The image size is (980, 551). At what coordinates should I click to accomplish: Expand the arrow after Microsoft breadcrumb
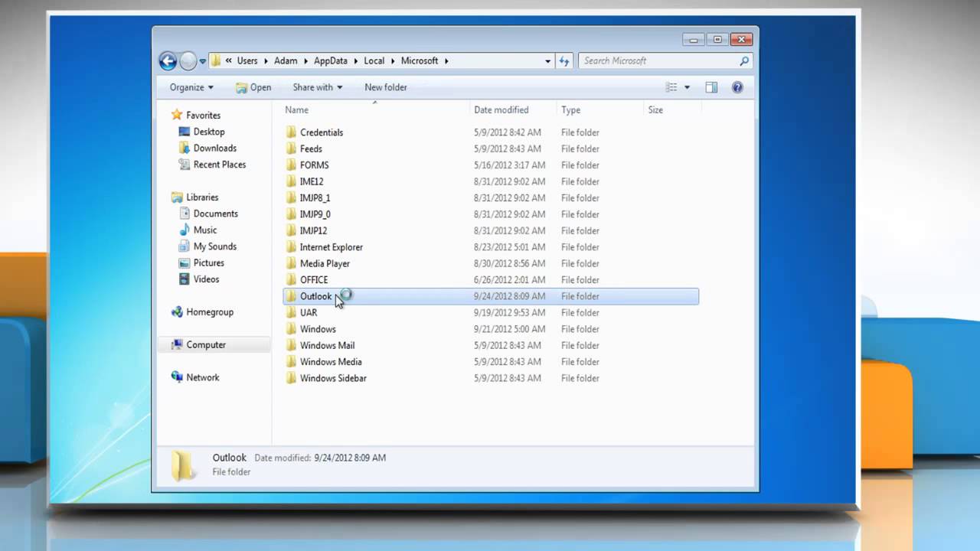pyautogui.click(x=446, y=60)
